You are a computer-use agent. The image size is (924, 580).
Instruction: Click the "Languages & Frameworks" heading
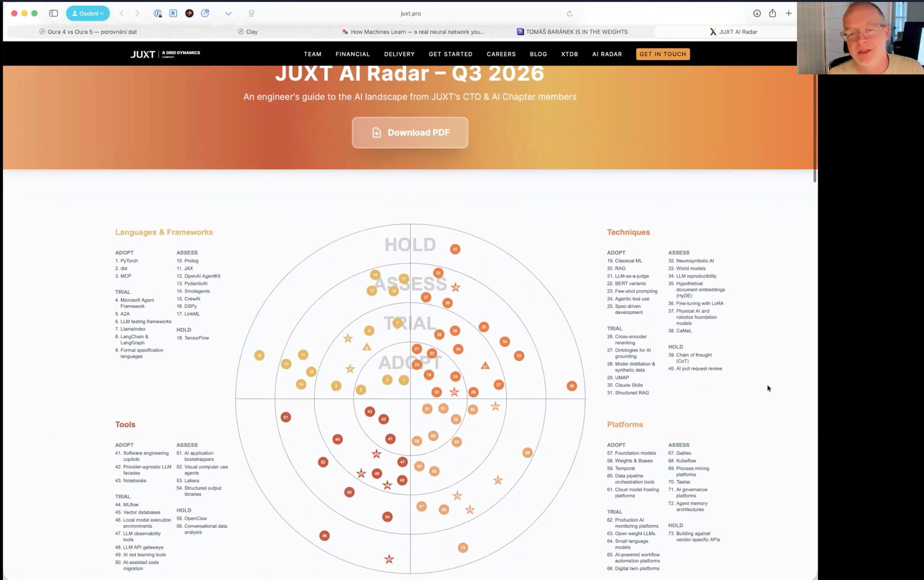click(x=164, y=232)
